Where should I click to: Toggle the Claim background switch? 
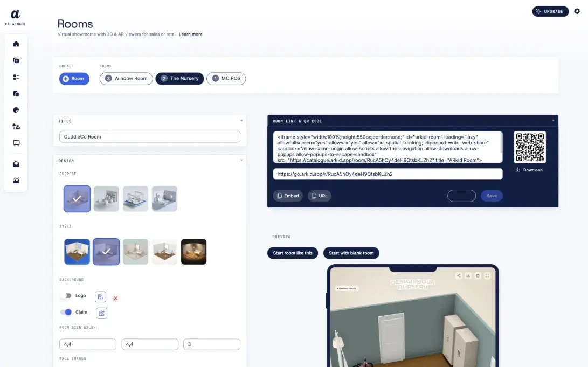click(x=66, y=312)
